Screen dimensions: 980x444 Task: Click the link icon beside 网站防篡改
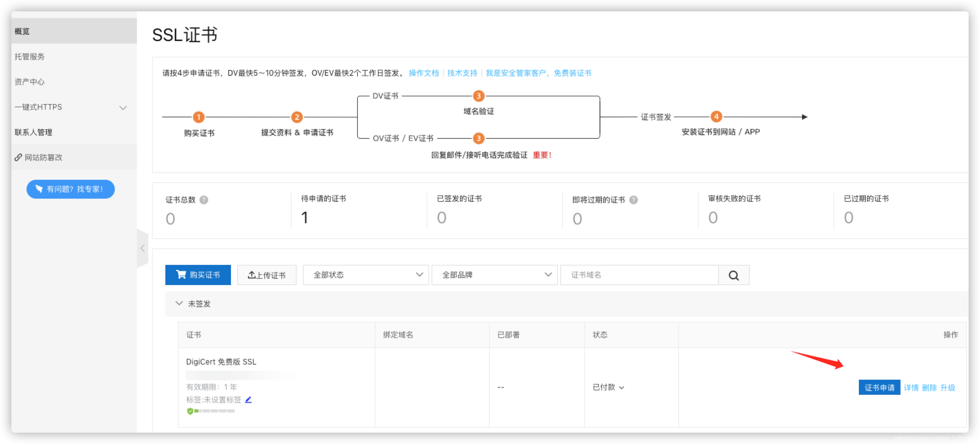click(x=18, y=157)
